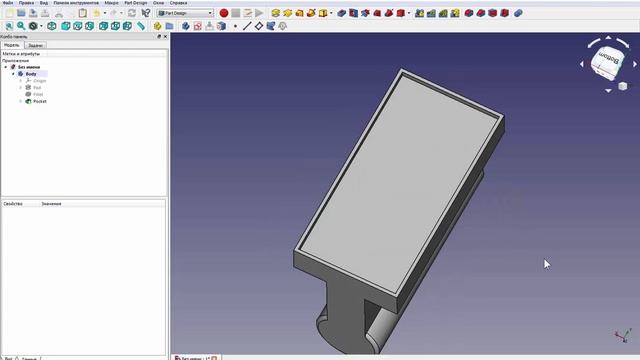The image size is (640, 360).
Task: Open the subtractive primitive dropdown arrow
Action: tap(409, 13)
